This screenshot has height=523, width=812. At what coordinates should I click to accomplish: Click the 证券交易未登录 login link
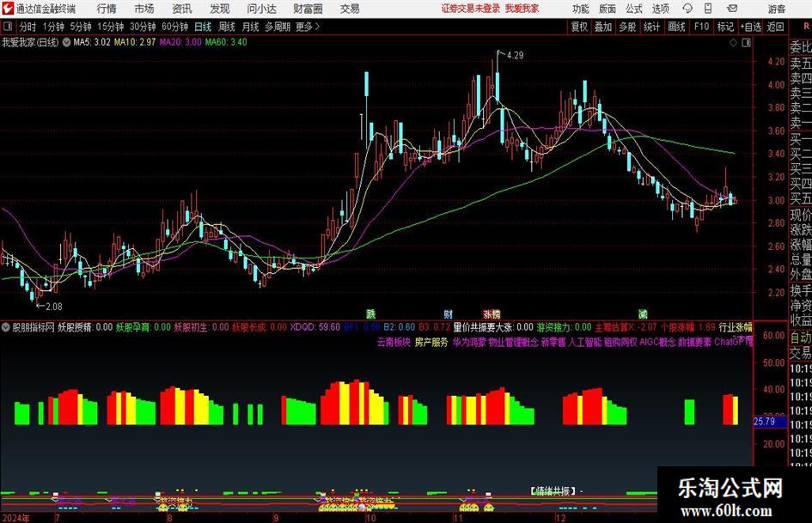tap(471, 9)
